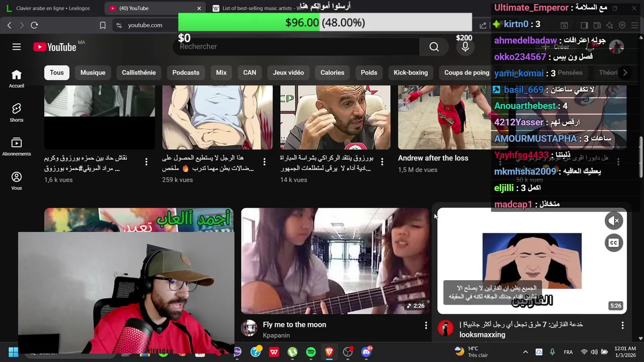Bookmark the page with the bookmark icon
Image resolution: width=644 pixels, height=362 pixels.
pyautogui.click(x=103, y=25)
